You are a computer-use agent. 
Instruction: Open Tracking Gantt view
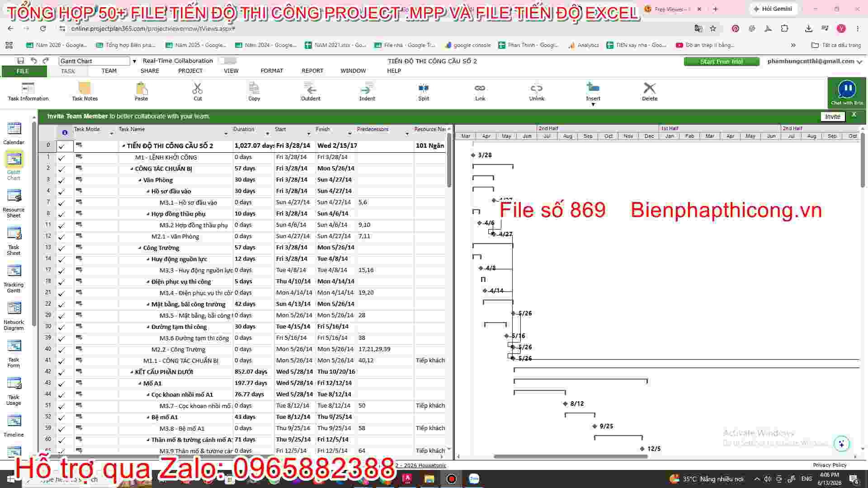tap(14, 271)
